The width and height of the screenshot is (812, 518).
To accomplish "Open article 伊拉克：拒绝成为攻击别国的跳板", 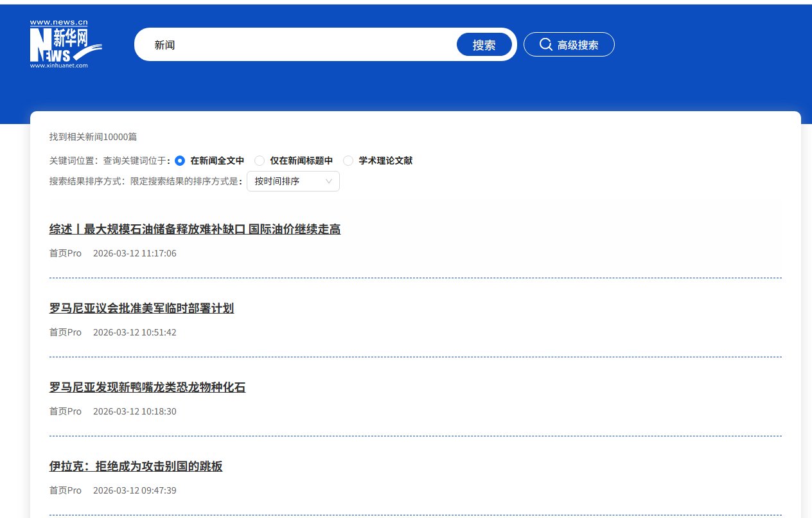I will tap(136, 467).
